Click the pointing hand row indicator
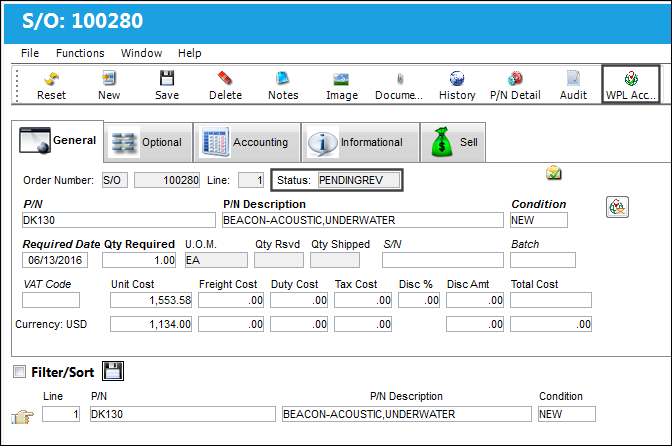 point(22,416)
